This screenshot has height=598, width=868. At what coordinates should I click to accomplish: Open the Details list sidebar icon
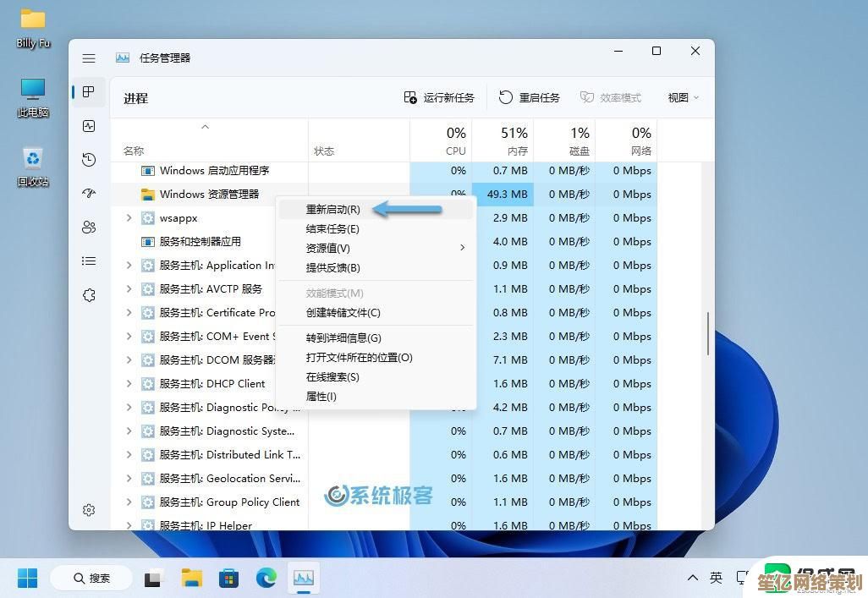(x=89, y=261)
